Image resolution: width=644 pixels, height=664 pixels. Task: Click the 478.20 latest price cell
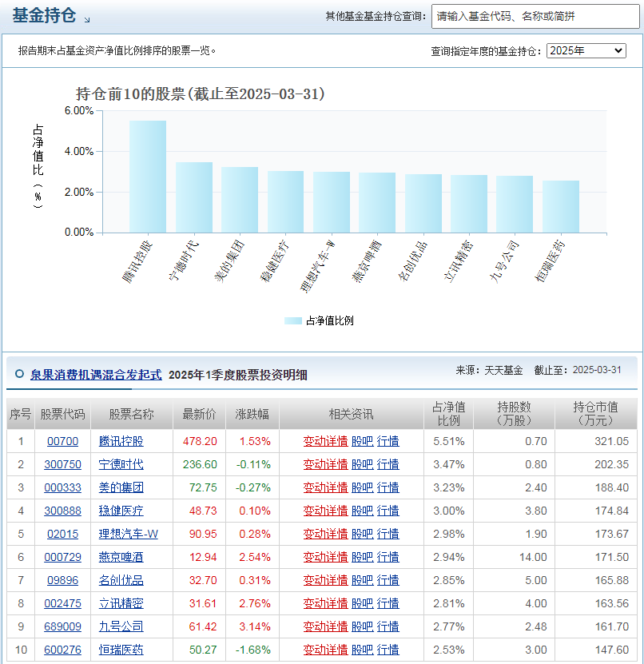(200, 441)
